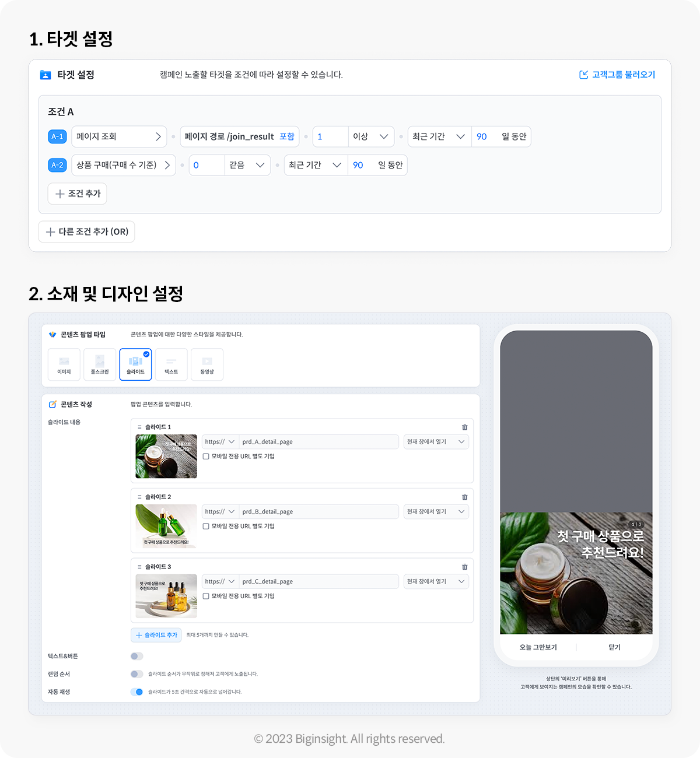Open the 페이지 조회 condition selector
Image resolution: width=700 pixels, height=758 pixels.
(119, 136)
